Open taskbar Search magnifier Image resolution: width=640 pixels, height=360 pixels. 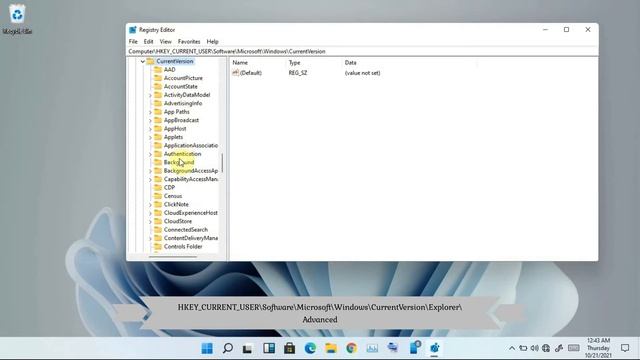click(228, 348)
